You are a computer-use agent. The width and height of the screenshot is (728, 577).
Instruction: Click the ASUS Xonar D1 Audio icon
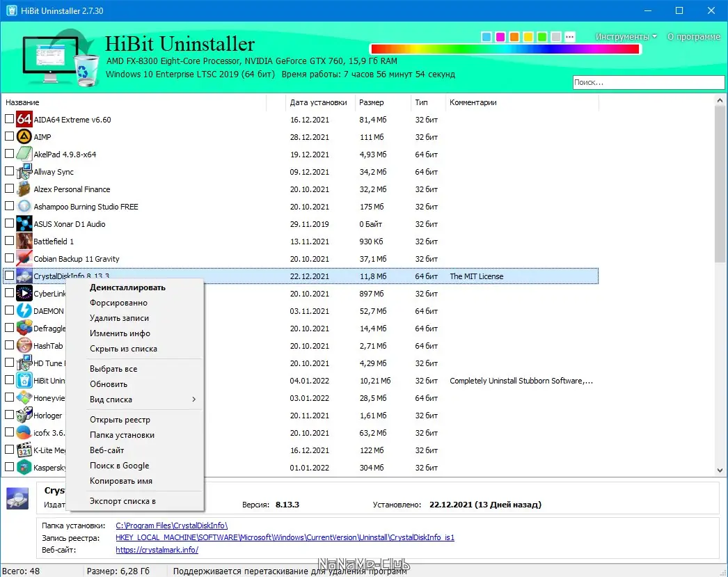tap(24, 223)
